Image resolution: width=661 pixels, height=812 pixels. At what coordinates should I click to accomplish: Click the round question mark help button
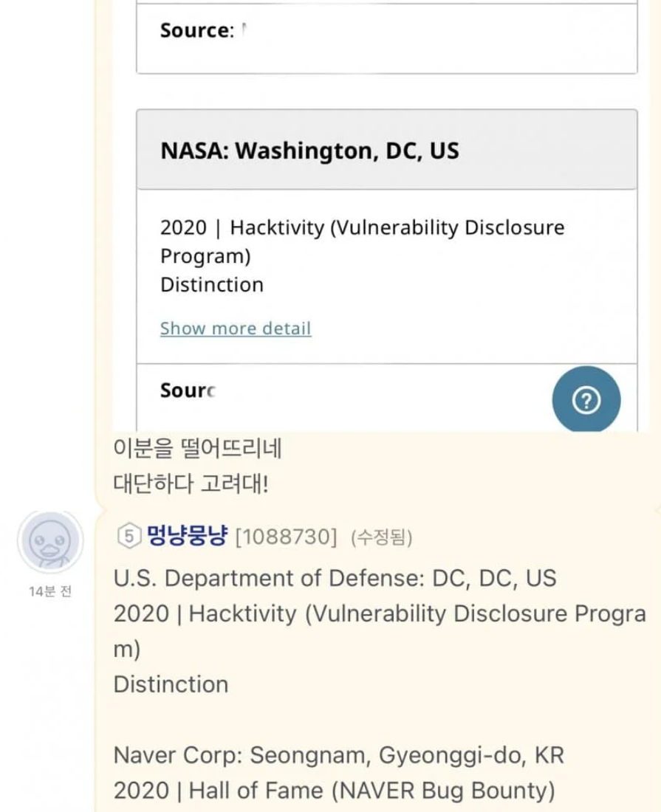tap(586, 400)
